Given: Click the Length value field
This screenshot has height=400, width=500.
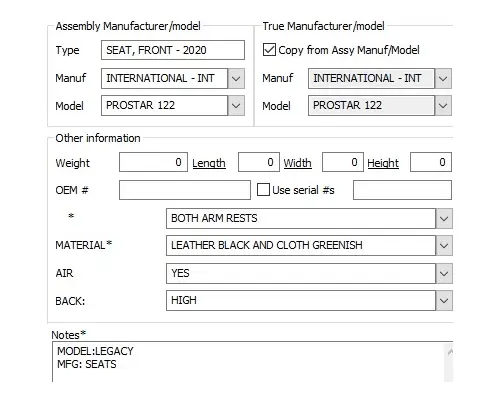Looking at the screenshot, I should (x=259, y=162).
